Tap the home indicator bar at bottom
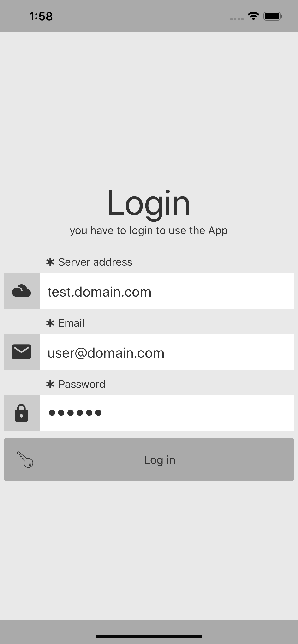This screenshot has width=298, height=644. click(x=149, y=636)
